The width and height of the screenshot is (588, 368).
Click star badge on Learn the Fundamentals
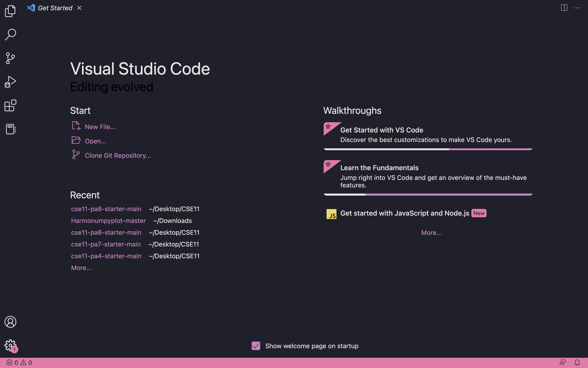tap(328, 164)
